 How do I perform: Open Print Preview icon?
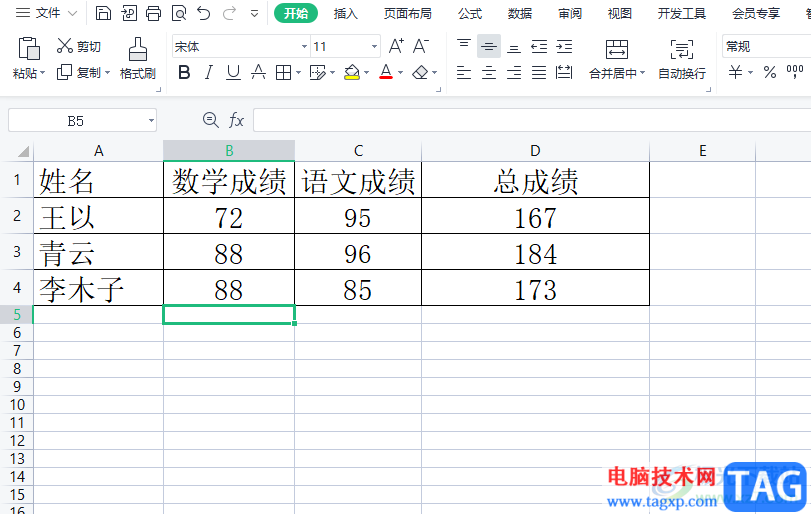[179, 13]
